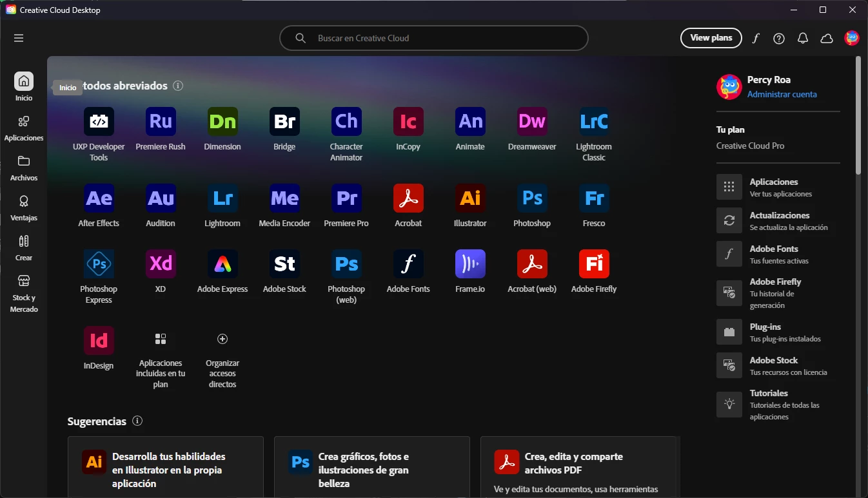868x498 pixels.
Task: Open fonts icon in top bar
Action: 756,38
